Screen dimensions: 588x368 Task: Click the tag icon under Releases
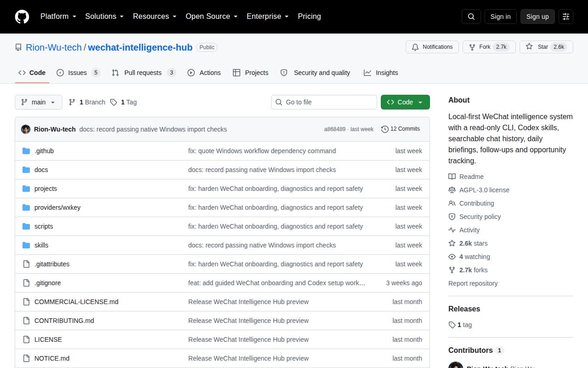click(452, 325)
